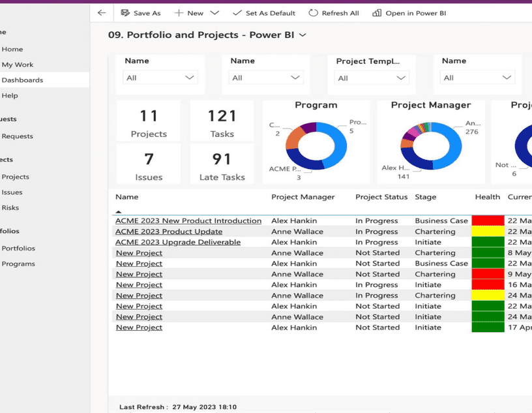Open the Project Template filter dropdown

pyautogui.click(x=372, y=76)
